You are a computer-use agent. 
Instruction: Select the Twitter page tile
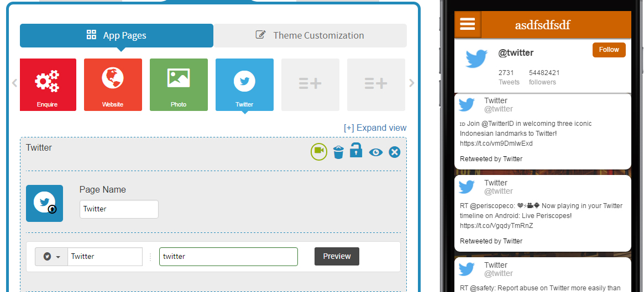click(244, 84)
